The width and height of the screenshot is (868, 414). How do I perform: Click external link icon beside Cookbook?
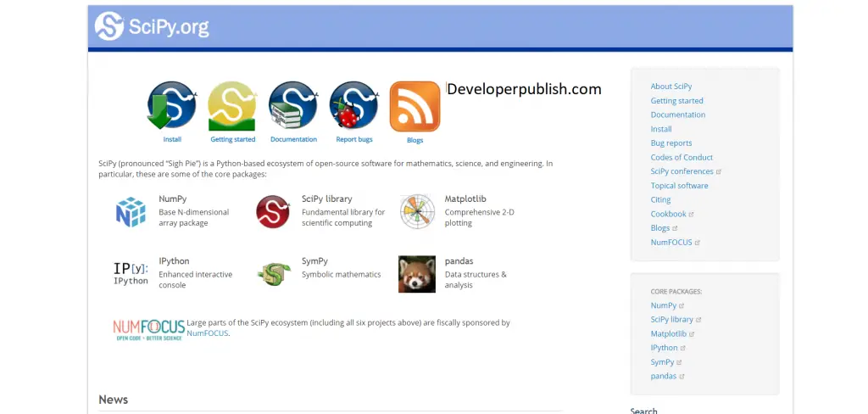tap(692, 215)
